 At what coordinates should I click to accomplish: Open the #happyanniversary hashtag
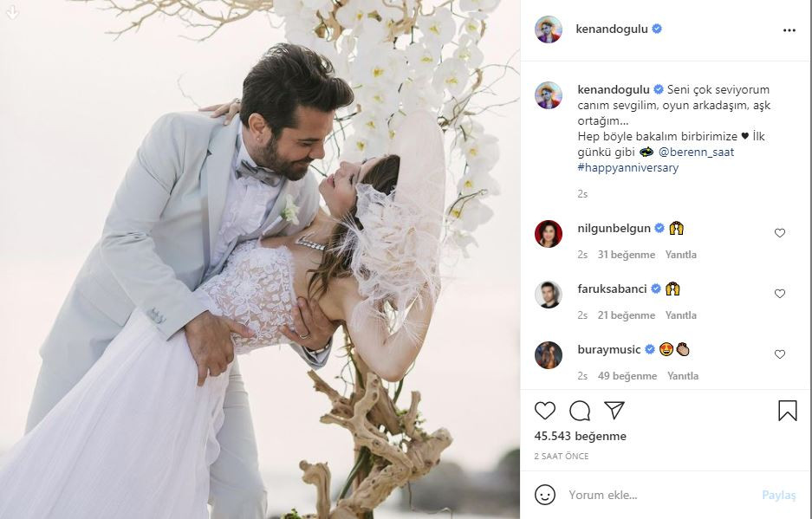(x=628, y=168)
